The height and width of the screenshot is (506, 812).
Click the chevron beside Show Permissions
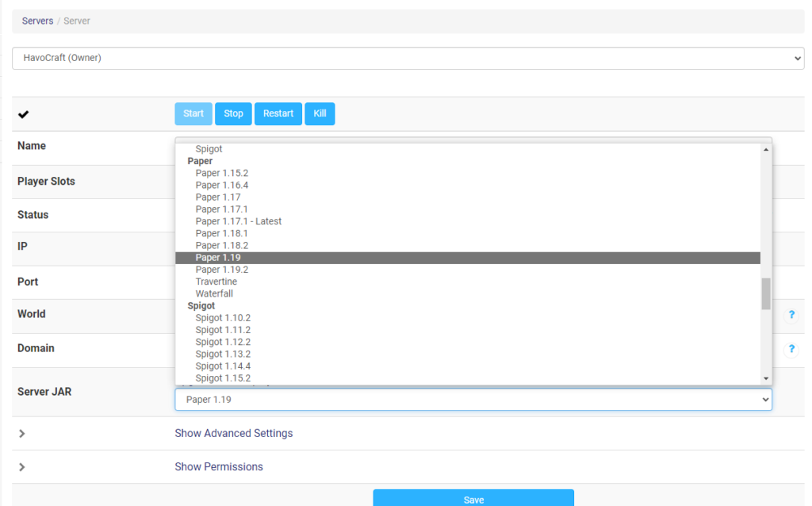click(22, 466)
